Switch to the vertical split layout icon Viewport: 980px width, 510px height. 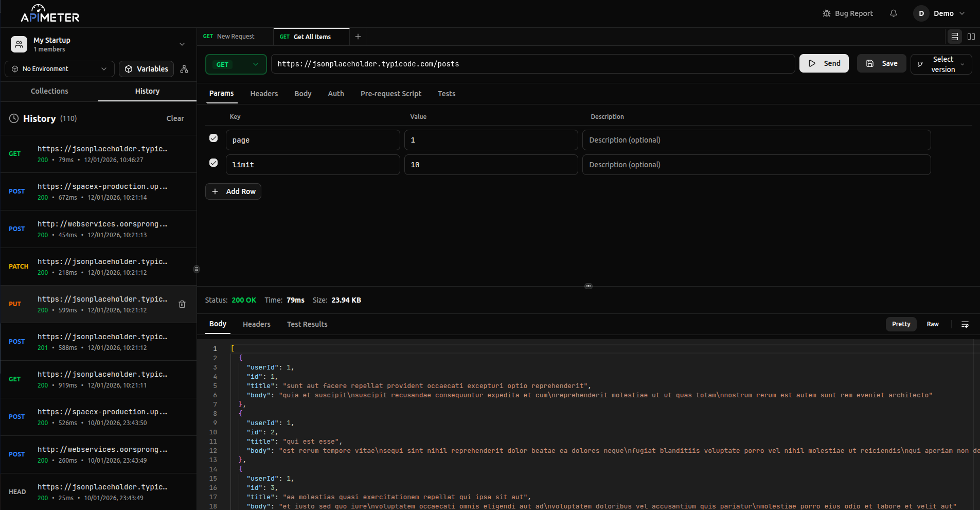(971, 37)
